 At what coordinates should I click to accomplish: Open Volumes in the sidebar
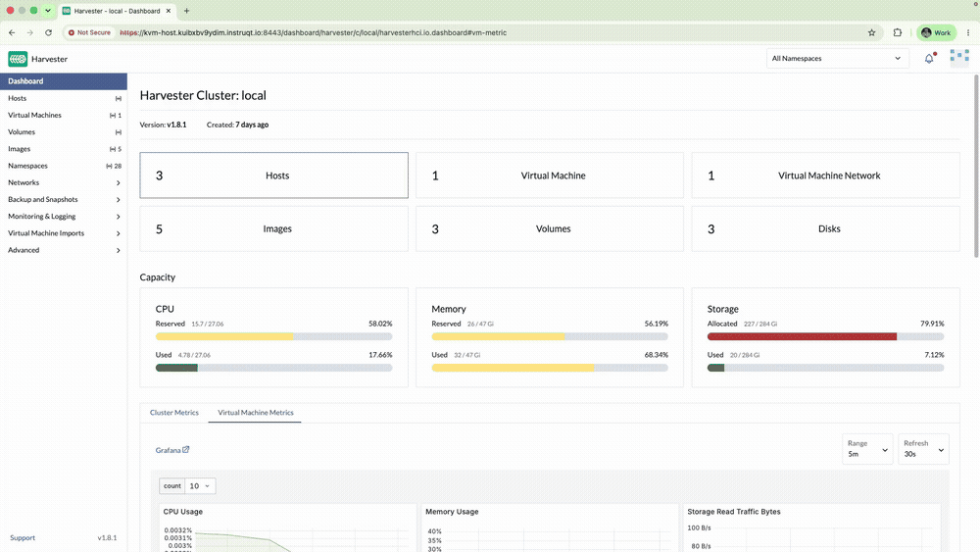click(63, 132)
